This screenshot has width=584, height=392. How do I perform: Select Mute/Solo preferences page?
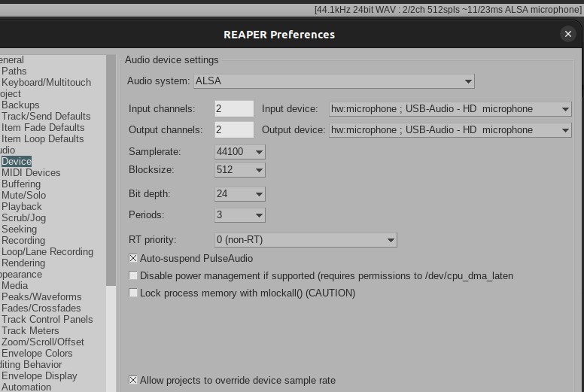coord(24,195)
